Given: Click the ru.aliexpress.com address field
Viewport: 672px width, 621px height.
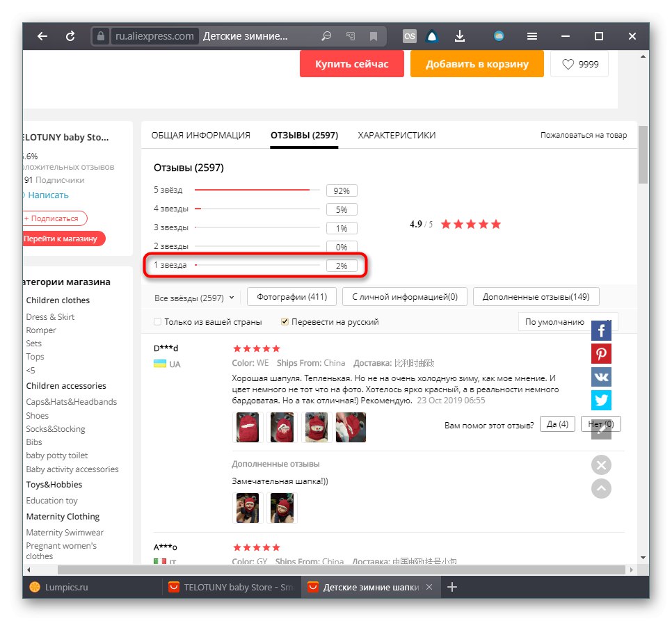Looking at the screenshot, I should tap(154, 36).
